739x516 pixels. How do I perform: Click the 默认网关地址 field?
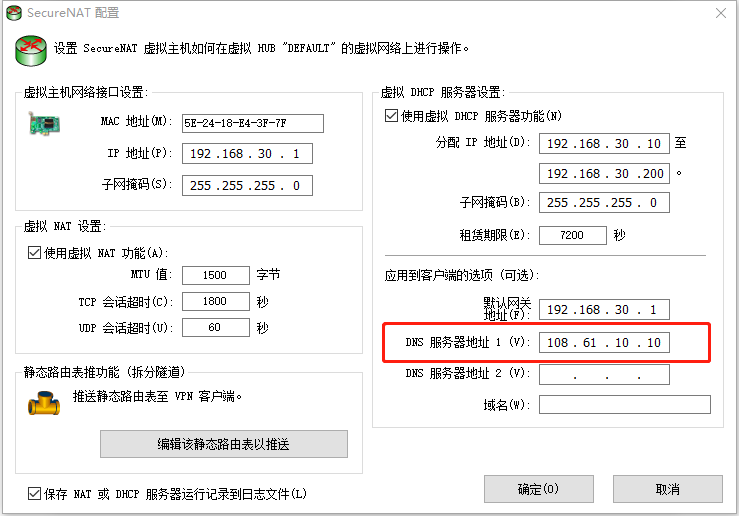coord(604,310)
